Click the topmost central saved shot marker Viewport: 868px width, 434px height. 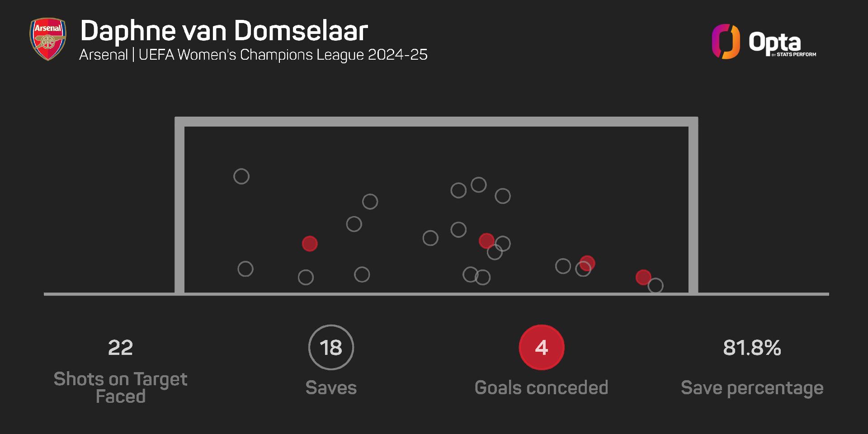coord(479,185)
